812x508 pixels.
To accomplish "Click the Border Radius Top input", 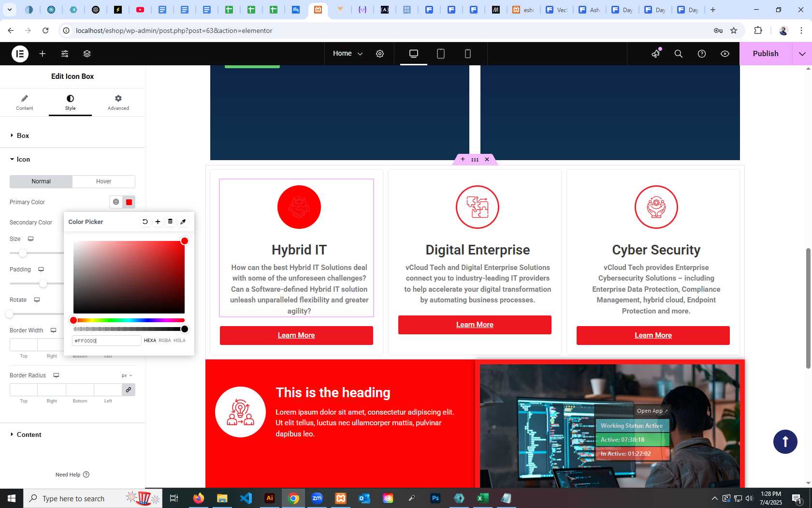I will [x=24, y=389].
